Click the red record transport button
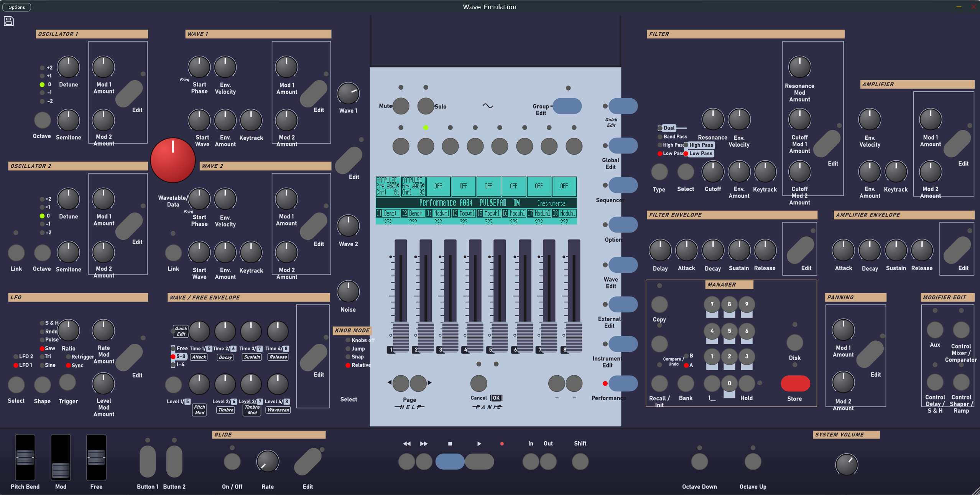Image resolution: width=980 pixels, height=495 pixels. (502, 444)
